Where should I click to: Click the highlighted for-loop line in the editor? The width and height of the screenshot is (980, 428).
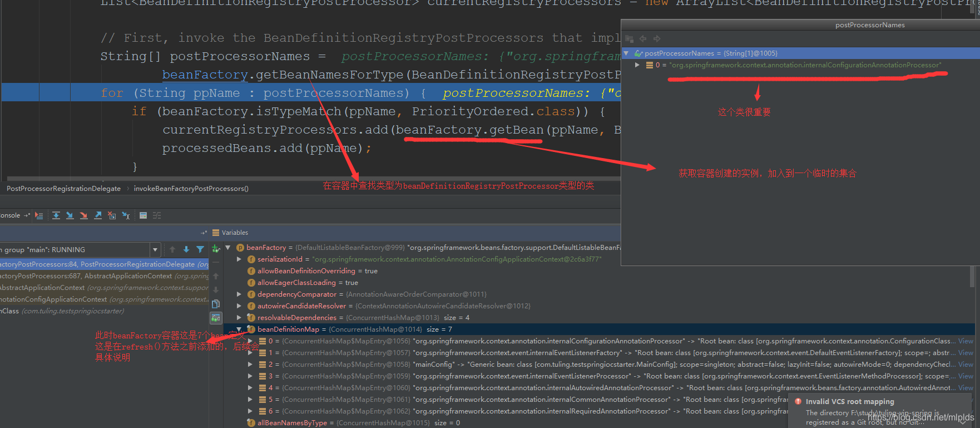(310, 93)
